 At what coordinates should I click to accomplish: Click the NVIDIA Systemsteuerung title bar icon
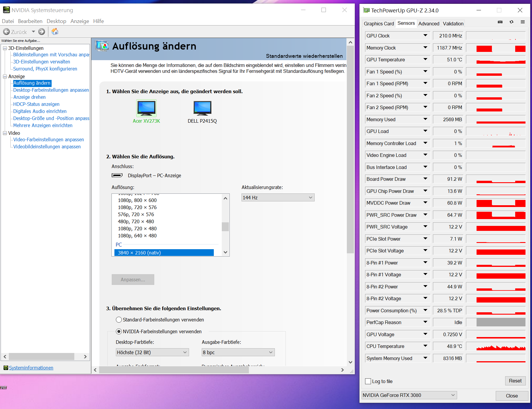coord(6,10)
